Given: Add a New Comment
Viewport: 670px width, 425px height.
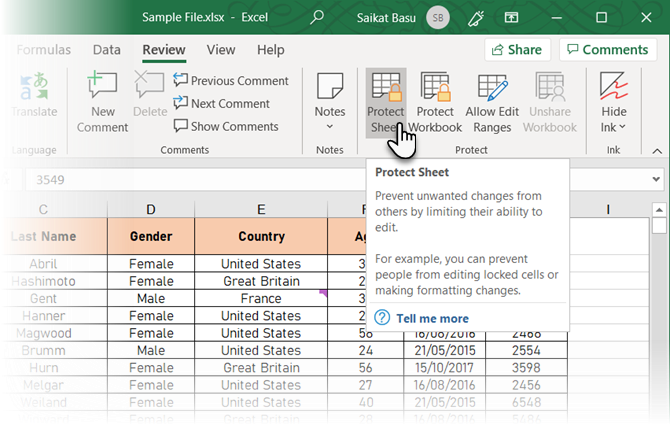Looking at the screenshot, I should [x=102, y=102].
